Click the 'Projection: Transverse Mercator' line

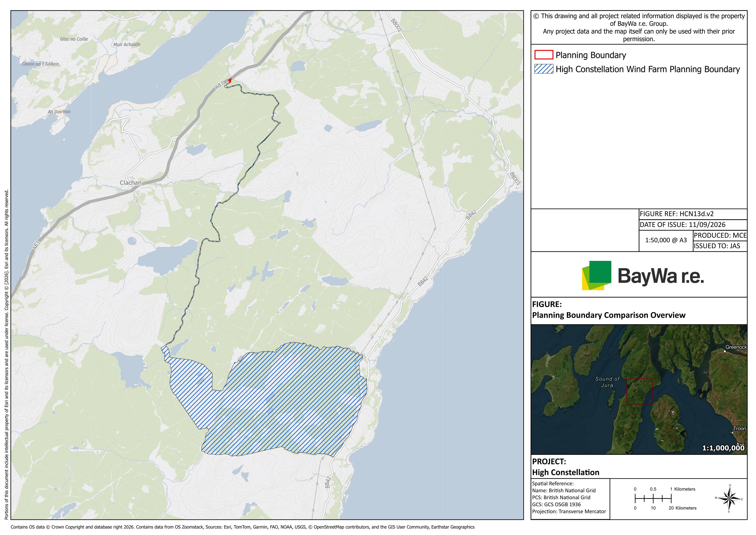point(569,512)
